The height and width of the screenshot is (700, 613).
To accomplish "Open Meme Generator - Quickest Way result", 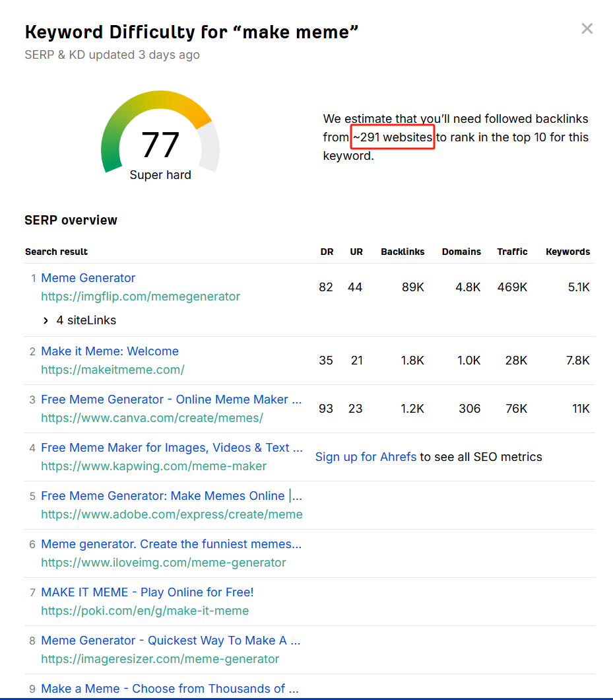I will (171, 641).
